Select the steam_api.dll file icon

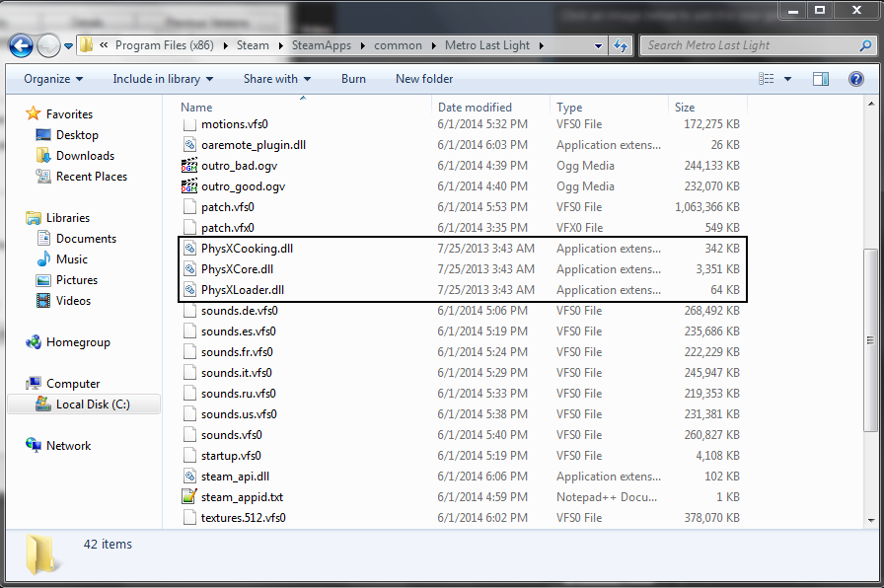pos(190,477)
